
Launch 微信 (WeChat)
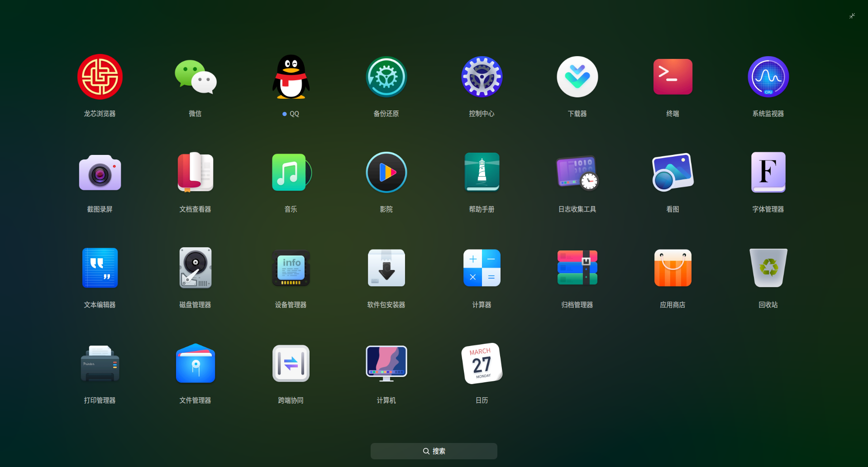tap(196, 77)
